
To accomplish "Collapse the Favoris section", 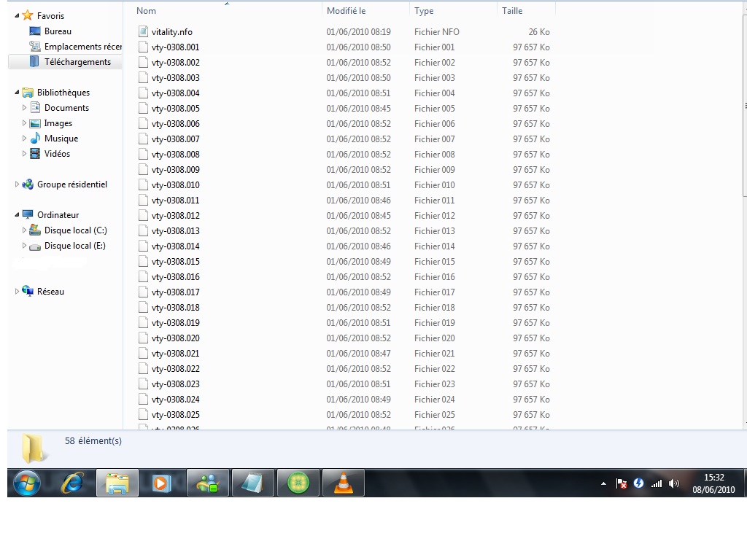I will pyautogui.click(x=18, y=16).
